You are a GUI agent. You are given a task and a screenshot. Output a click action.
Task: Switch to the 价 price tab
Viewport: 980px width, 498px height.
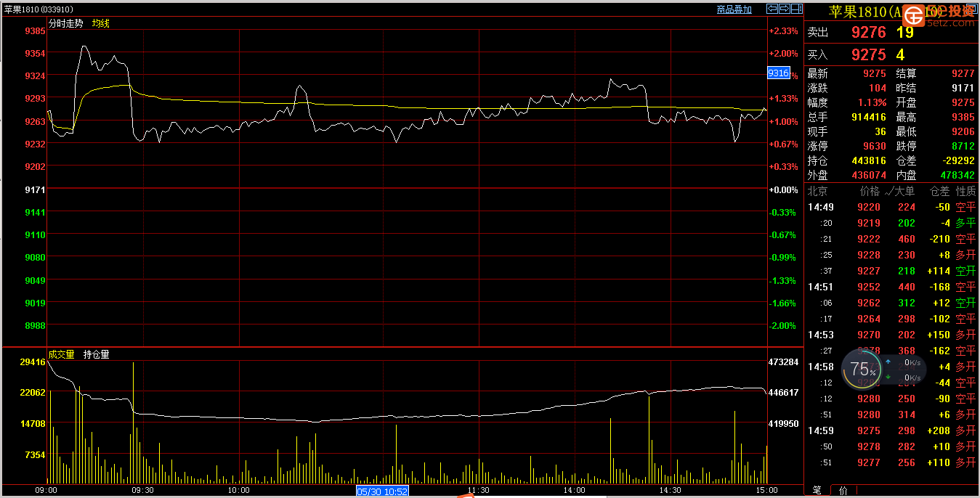click(x=843, y=491)
